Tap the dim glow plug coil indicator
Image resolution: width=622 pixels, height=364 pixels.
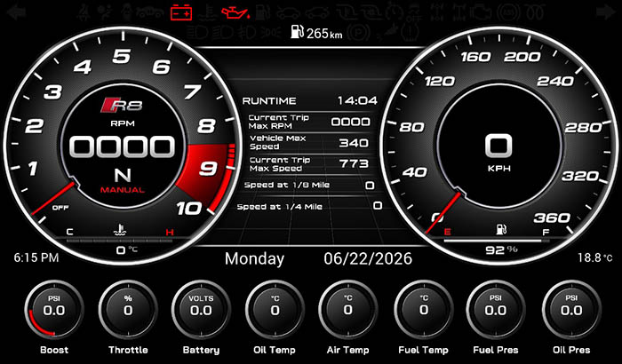click(x=535, y=12)
